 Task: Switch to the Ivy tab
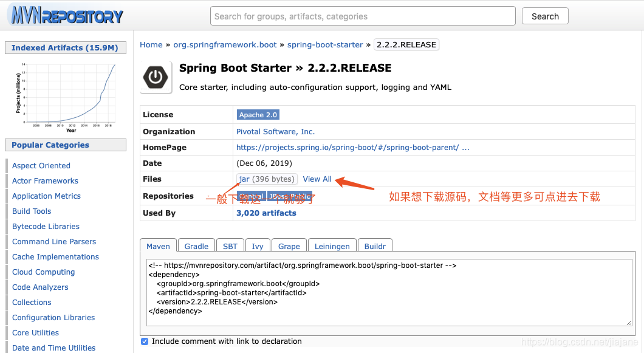pyautogui.click(x=258, y=245)
